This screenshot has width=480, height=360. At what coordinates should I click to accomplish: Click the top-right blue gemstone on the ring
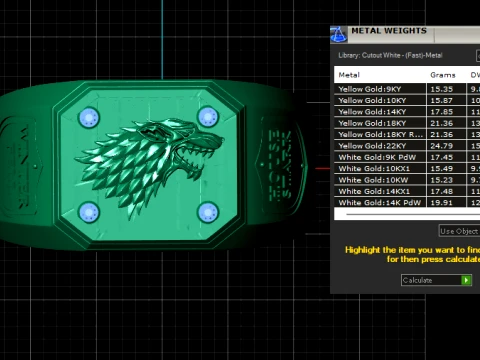(x=208, y=117)
